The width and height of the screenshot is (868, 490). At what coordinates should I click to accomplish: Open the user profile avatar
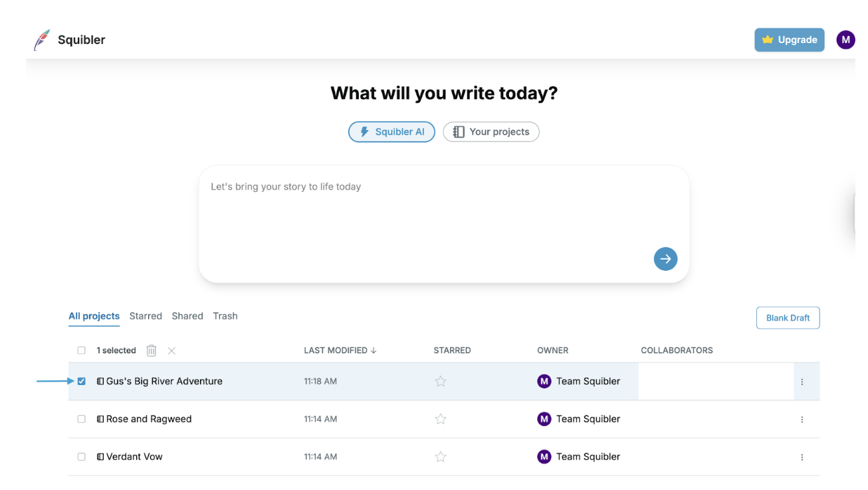click(x=845, y=40)
